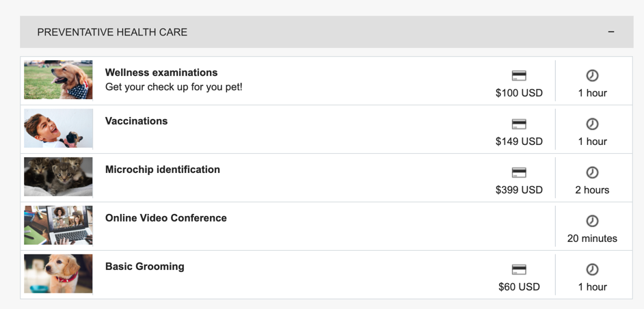Click the laptop video call thumbnail

coord(58,225)
